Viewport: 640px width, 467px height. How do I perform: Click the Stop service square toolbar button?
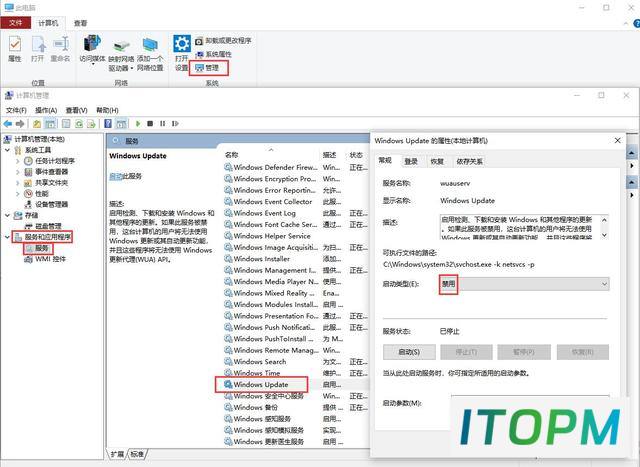click(150, 123)
